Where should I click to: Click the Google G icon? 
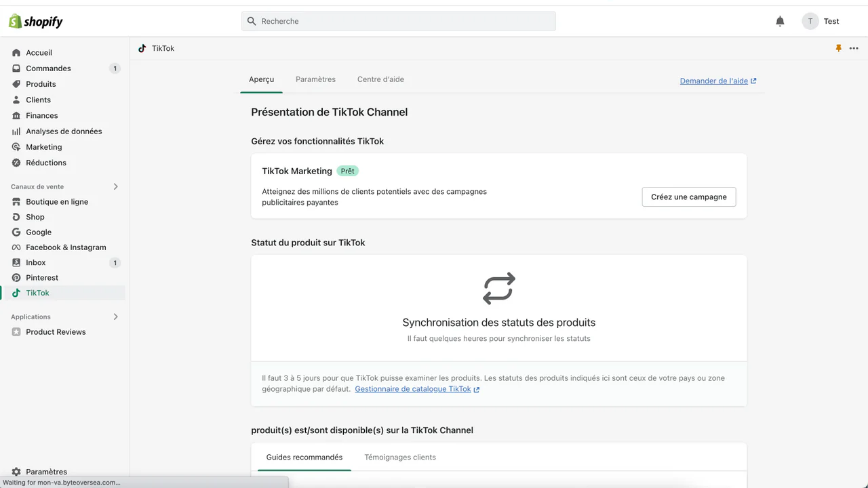[16, 232]
